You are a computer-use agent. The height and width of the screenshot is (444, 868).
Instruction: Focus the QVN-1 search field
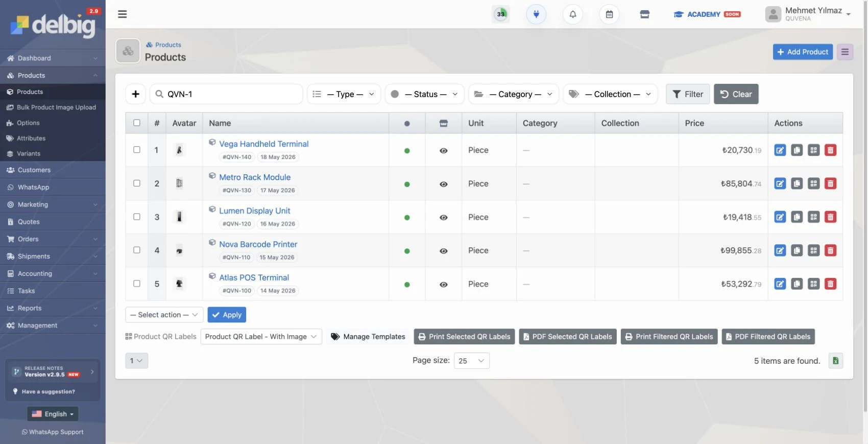[x=226, y=94]
